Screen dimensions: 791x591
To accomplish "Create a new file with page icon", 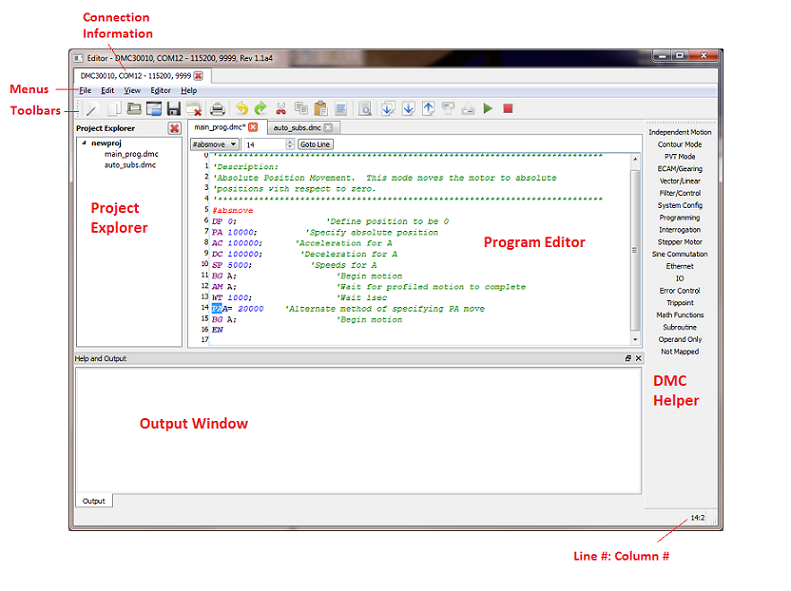I will tap(114, 109).
